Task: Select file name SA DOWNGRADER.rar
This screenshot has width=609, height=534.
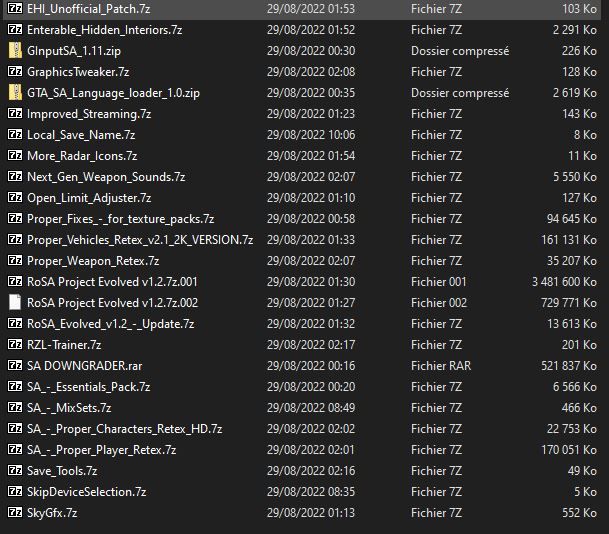Action: (85, 365)
